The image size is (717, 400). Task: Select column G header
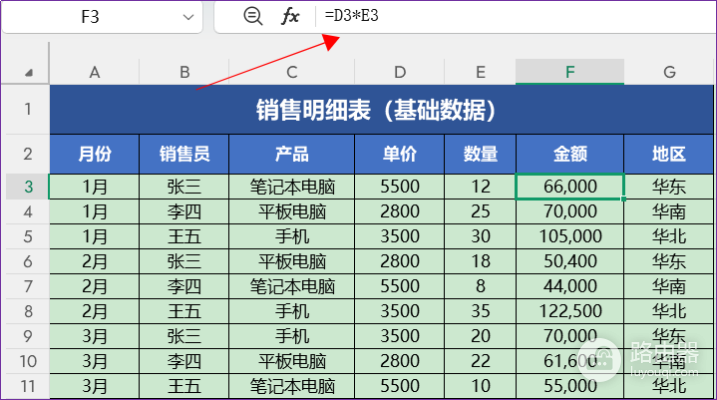(x=669, y=72)
